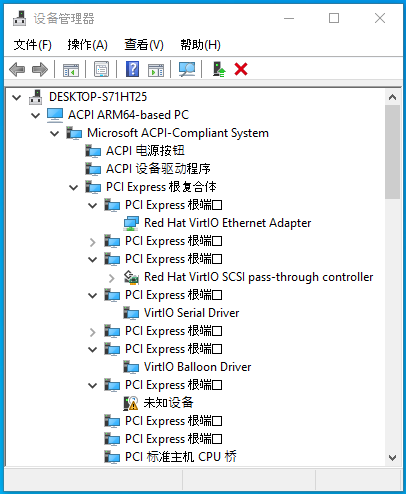
Task: Click the show/hide console tree icon
Action: pos(71,70)
